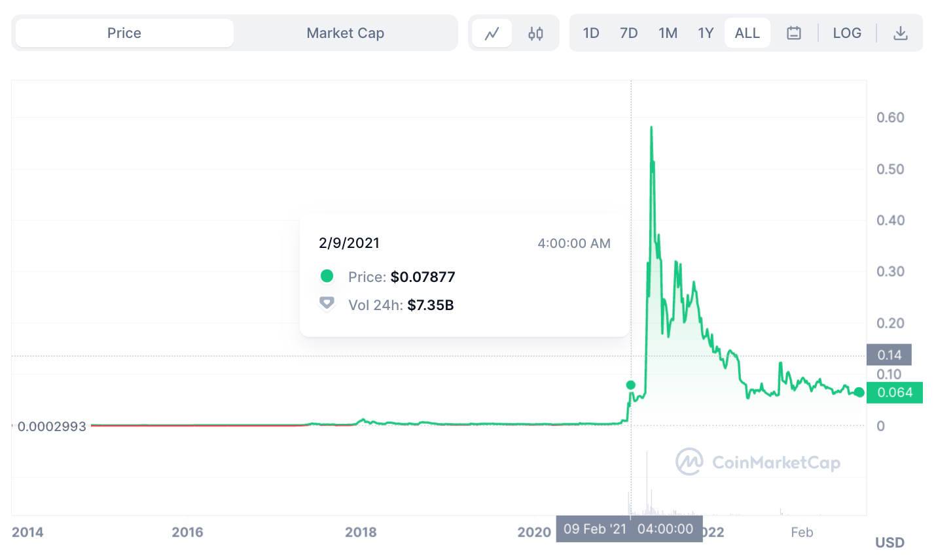This screenshot has height=560, width=936.
Task: Toggle LOG scale
Action: [847, 33]
